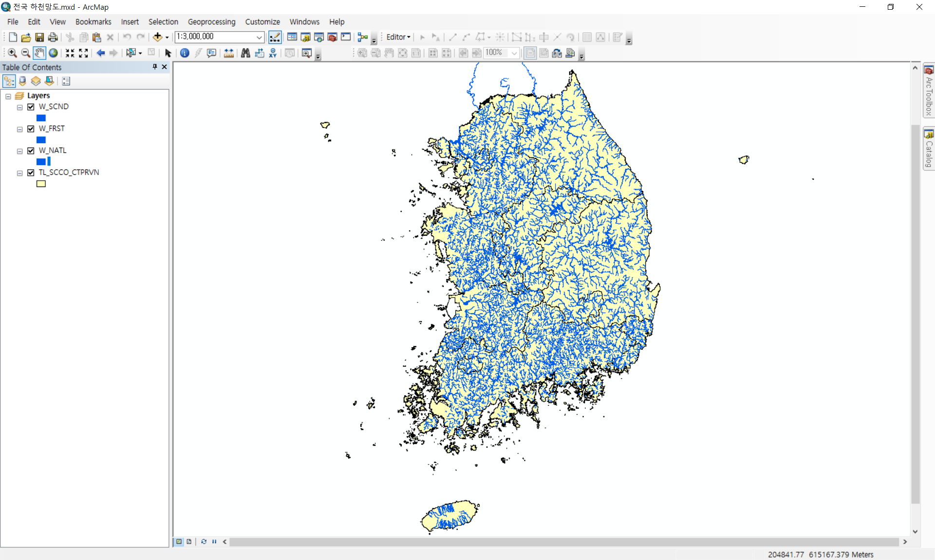The image size is (935, 560).
Task: Open the map scale dropdown
Action: point(259,37)
